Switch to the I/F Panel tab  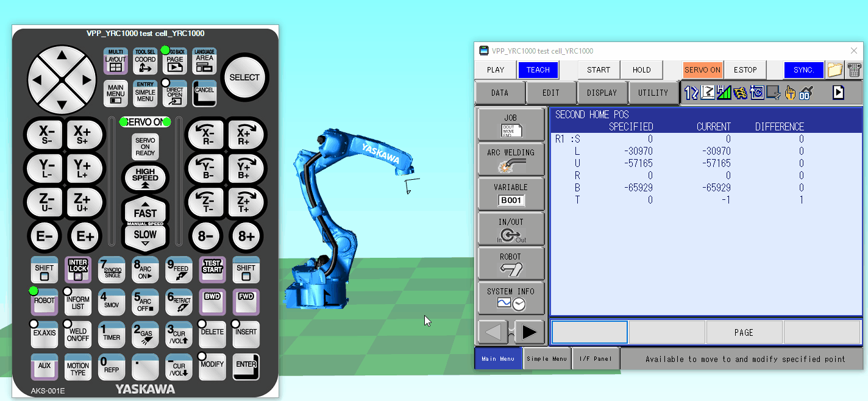point(596,358)
